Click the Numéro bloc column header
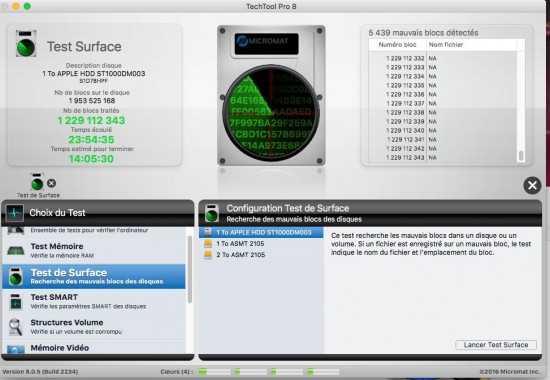The width and height of the screenshot is (550, 380). pos(397,45)
